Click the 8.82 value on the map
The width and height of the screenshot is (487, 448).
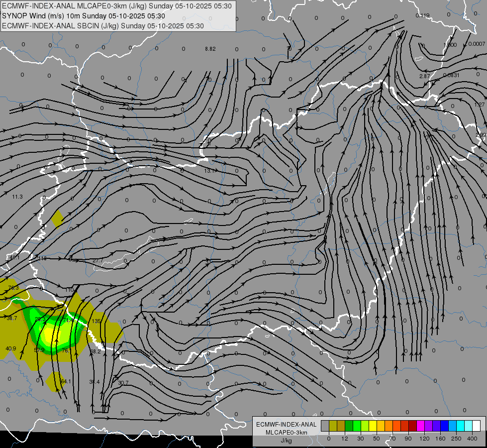pos(210,49)
